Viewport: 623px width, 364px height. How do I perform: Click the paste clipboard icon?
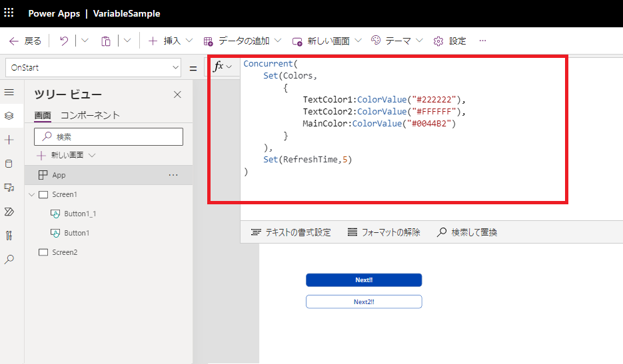point(106,41)
